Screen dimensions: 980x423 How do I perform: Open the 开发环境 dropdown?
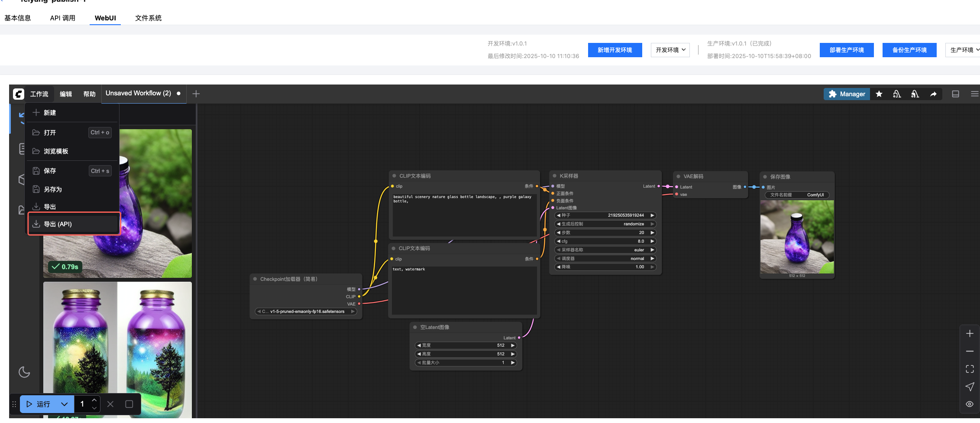[x=670, y=50]
